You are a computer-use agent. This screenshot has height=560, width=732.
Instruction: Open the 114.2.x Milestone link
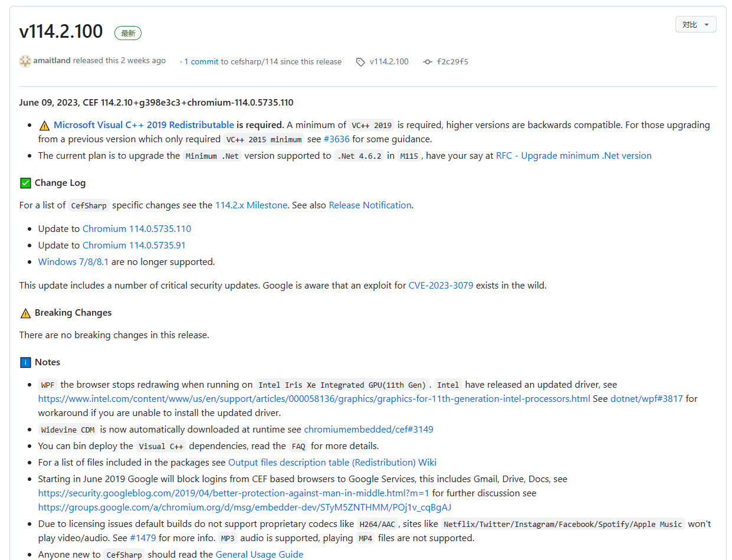pyautogui.click(x=251, y=205)
